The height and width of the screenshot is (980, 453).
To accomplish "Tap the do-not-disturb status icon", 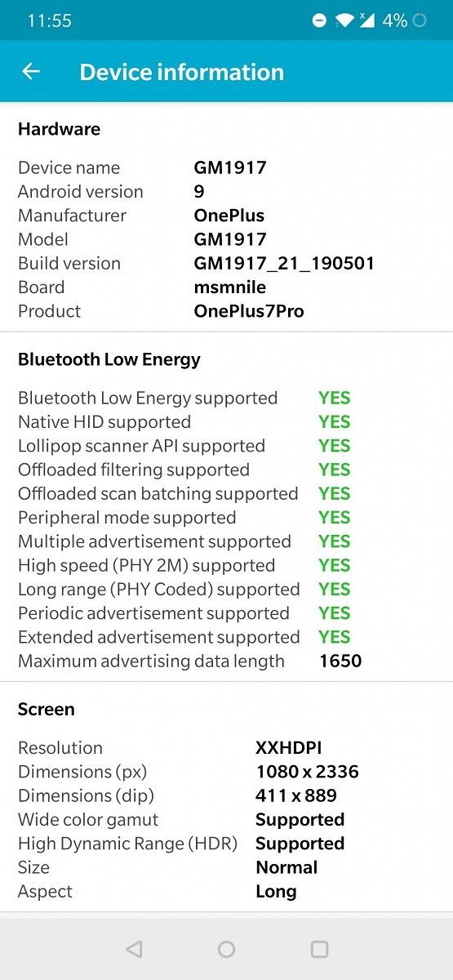I will (x=319, y=20).
